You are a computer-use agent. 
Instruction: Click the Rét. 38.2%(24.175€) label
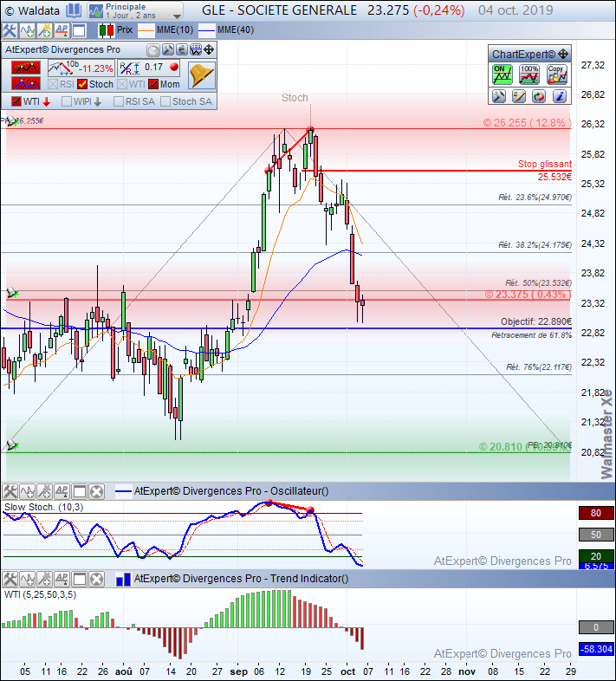pyautogui.click(x=535, y=245)
